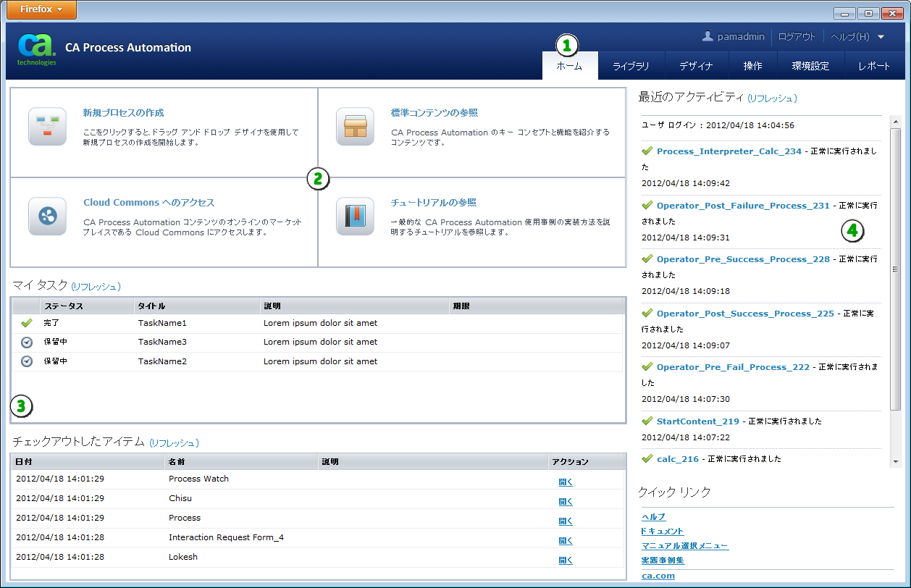This screenshot has height=588, width=911.
Task: Open the チュートリアルの参照 link
Action: (x=434, y=203)
